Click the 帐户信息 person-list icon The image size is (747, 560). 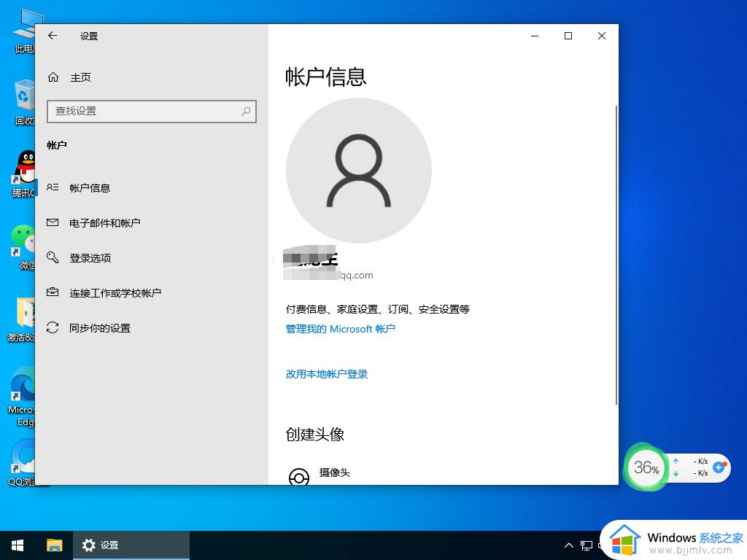point(53,187)
